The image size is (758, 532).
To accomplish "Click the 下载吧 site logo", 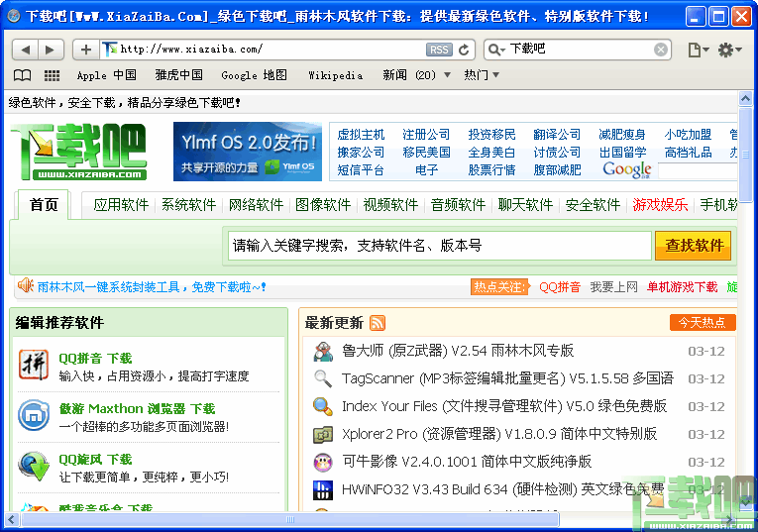I will (x=79, y=152).
